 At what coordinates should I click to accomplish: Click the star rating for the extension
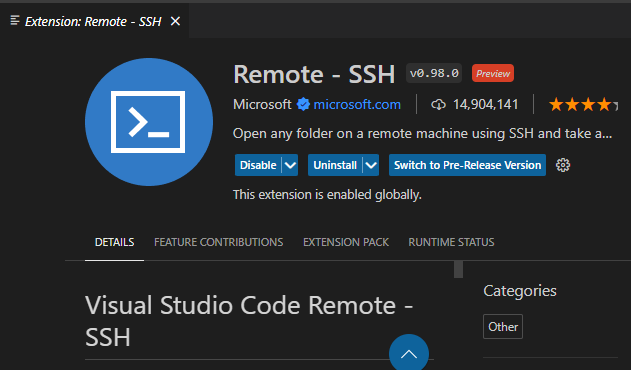tap(583, 105)
